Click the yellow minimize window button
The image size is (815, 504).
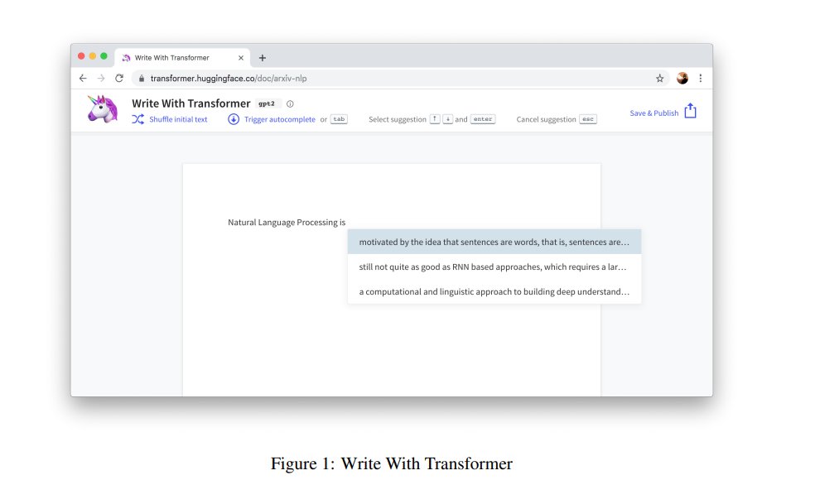[x=93, y=56]
